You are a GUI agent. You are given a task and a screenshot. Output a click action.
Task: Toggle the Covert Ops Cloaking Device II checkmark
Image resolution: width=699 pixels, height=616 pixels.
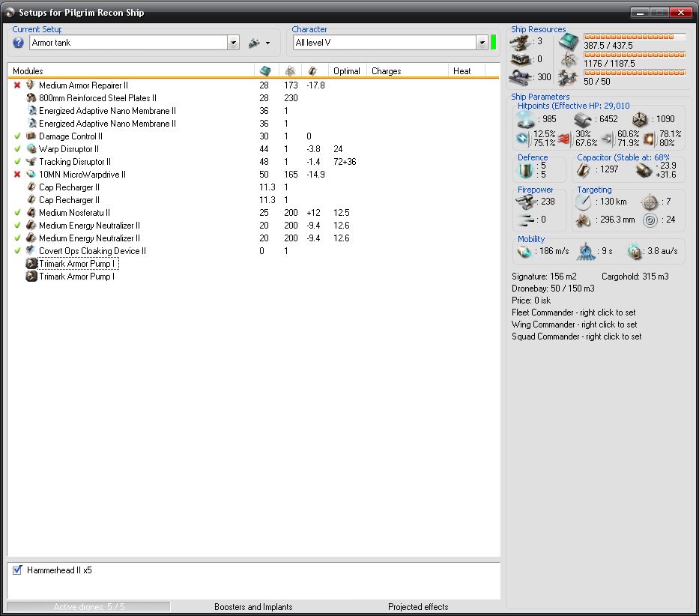(17, 251)
